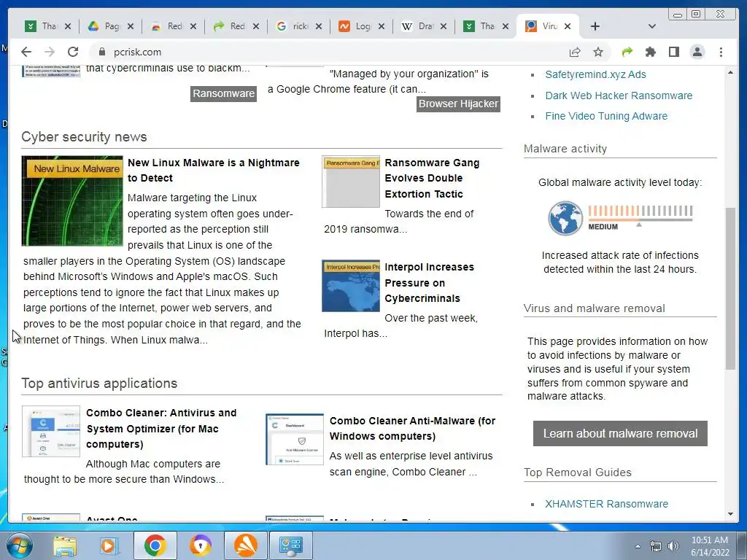Show hidden system tray icons
Viewport: 747px width, 560px height.
638,547
